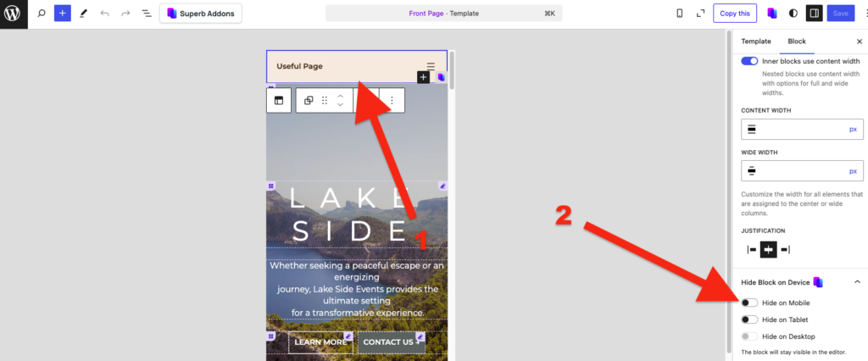Disable inner blocks use content width
868x361 pixels.
click(x=749, y=61)
